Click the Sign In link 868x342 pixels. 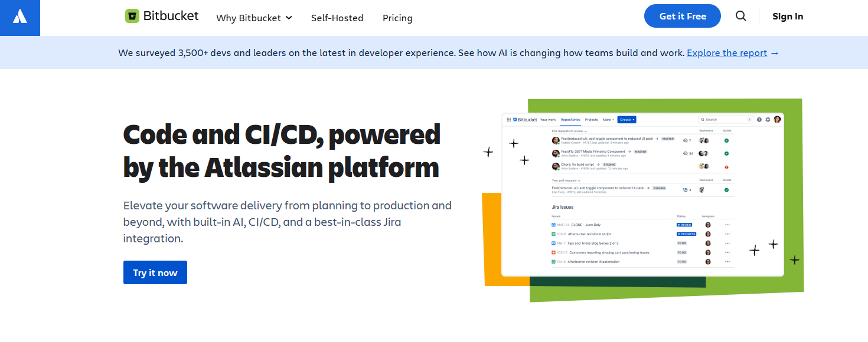[788, 17]
